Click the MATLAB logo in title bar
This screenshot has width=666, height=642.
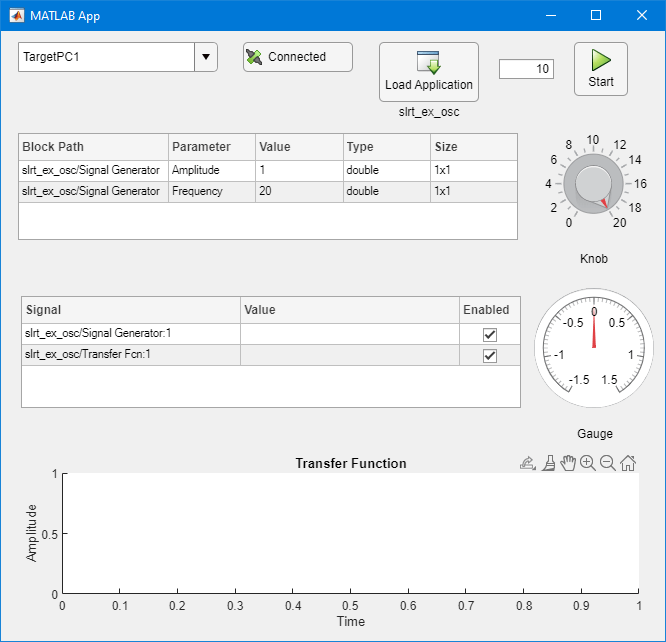(17, 16)
